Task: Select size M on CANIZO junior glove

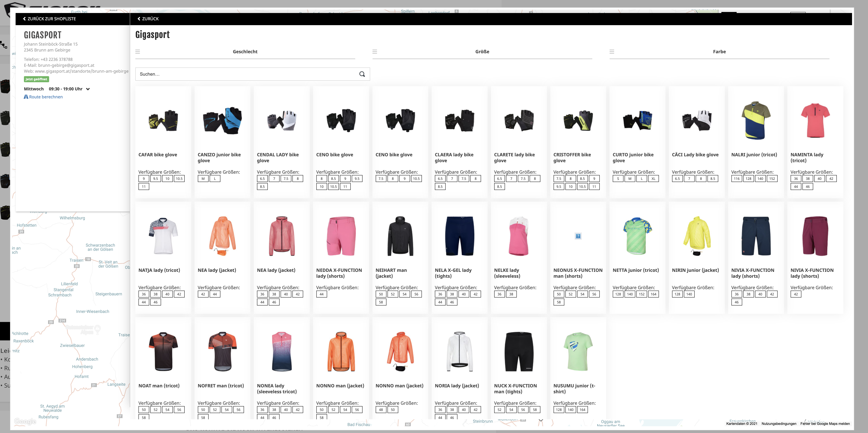Action: (203, 179)
